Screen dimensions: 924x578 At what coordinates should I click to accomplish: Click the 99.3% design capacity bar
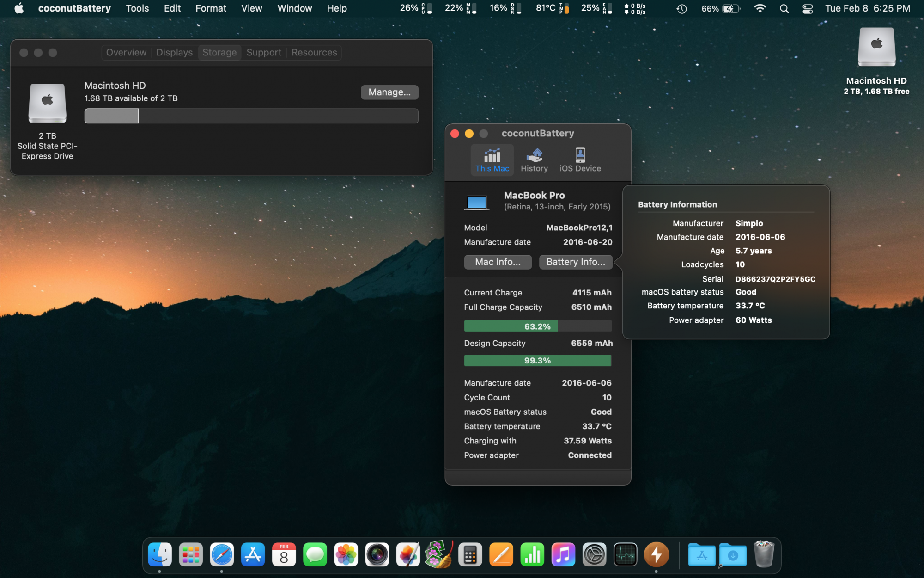coord(538,360)
